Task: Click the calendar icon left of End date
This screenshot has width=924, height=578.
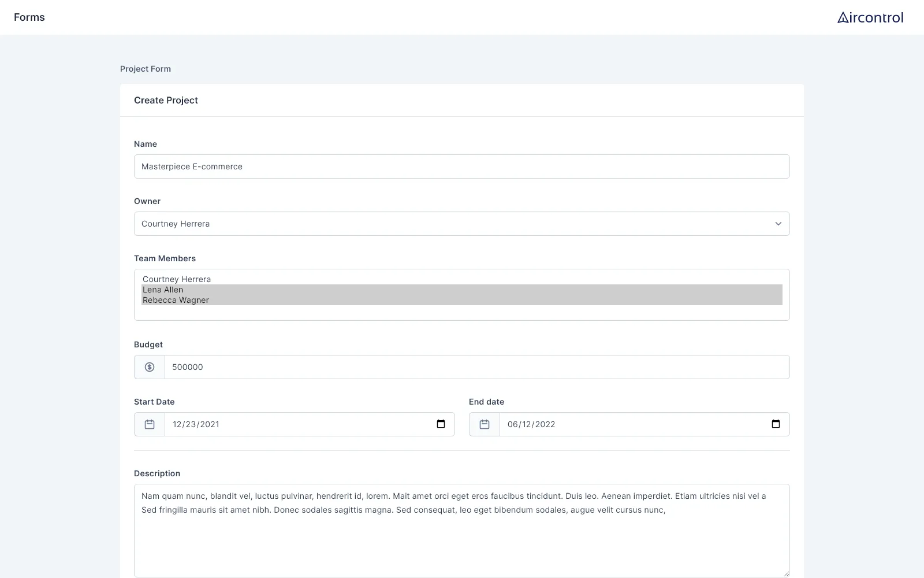Action: click(x=485, y=424)
